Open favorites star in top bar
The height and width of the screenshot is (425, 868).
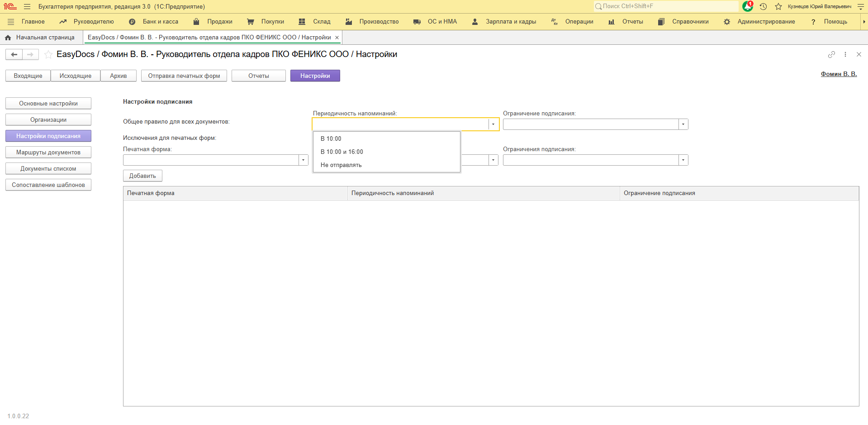(x=778, y=6)
